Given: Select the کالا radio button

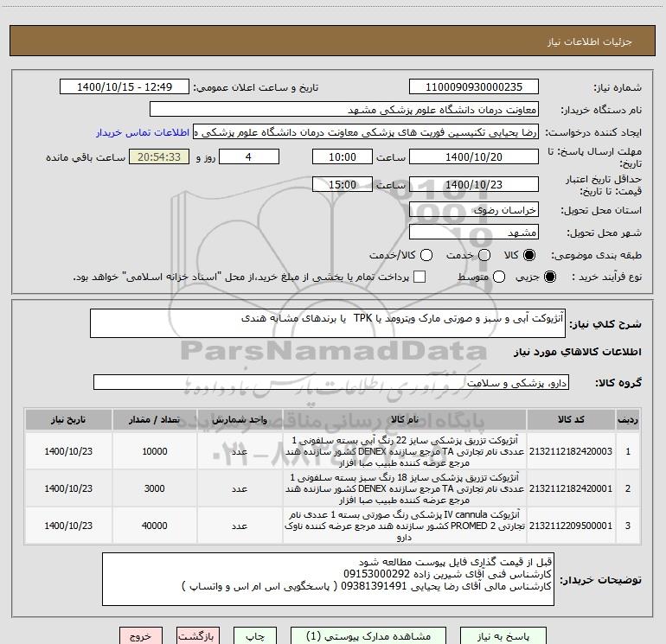Looking at the screenshot, I should pos(529,255).
